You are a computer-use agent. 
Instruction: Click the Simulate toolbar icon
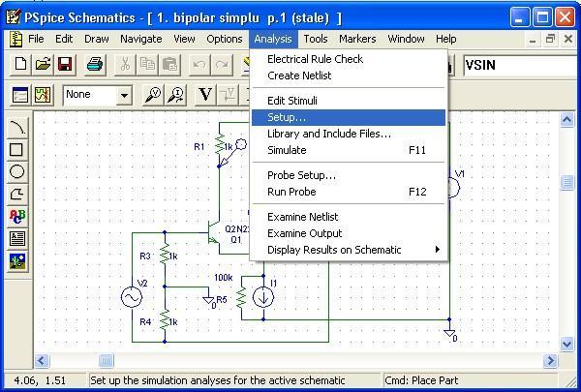click(x=43, y=95)
